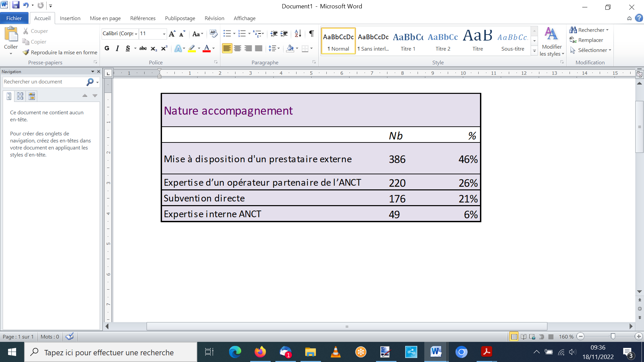Enable center text alignment
The height and width of the screenshot is (362, 644).
point(237,48)
